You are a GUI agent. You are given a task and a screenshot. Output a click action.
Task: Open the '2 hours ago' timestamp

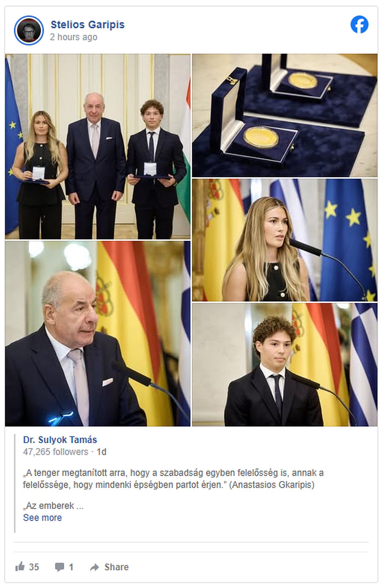73,37
